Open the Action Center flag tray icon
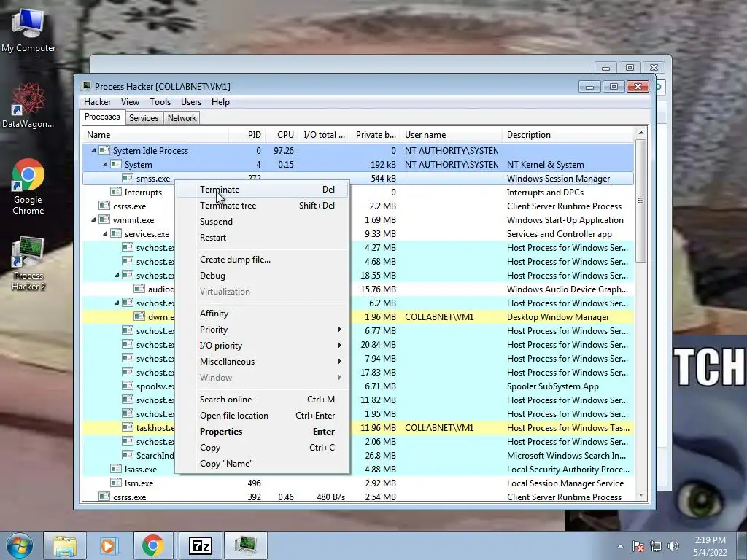The height and width of the screenshot is (560, 747). [638, 546]
